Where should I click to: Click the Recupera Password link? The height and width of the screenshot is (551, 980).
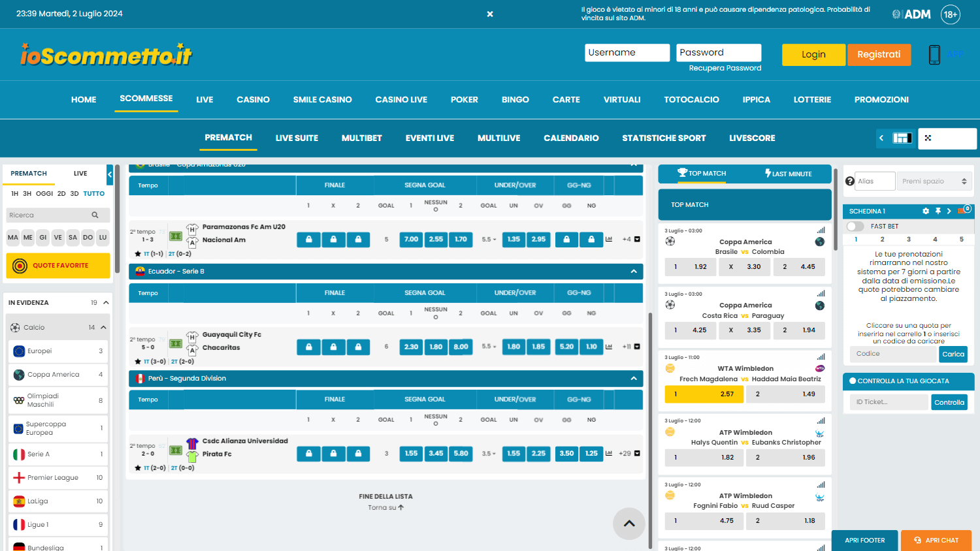(725, 68)
